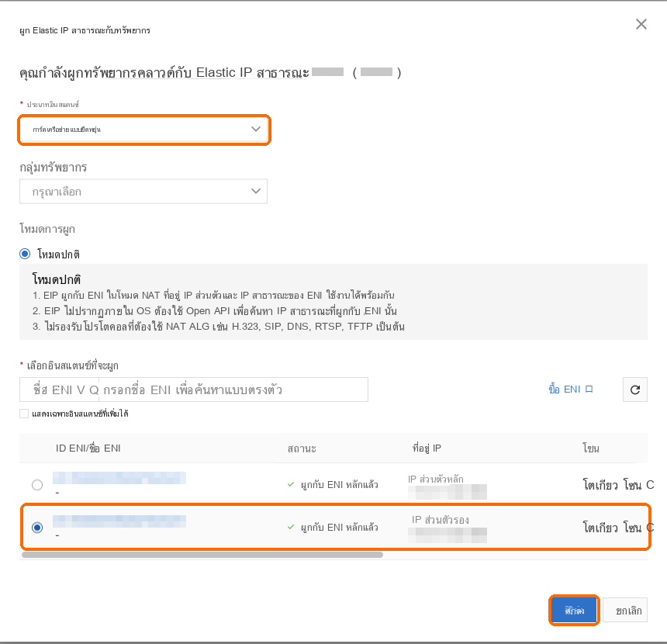Image resolution: width=667 pixels, height=644 pixels.
Task: Click the blue confirm button
Action: pyautogui.click(x=574, y=611)
